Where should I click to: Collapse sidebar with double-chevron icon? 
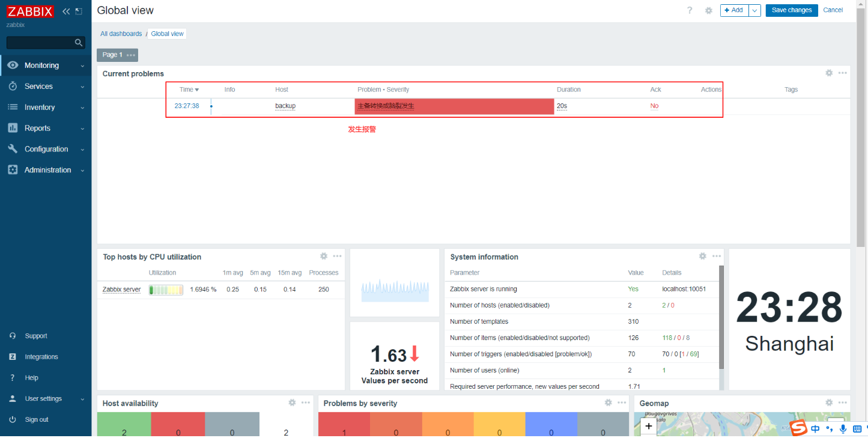(66, 11)
